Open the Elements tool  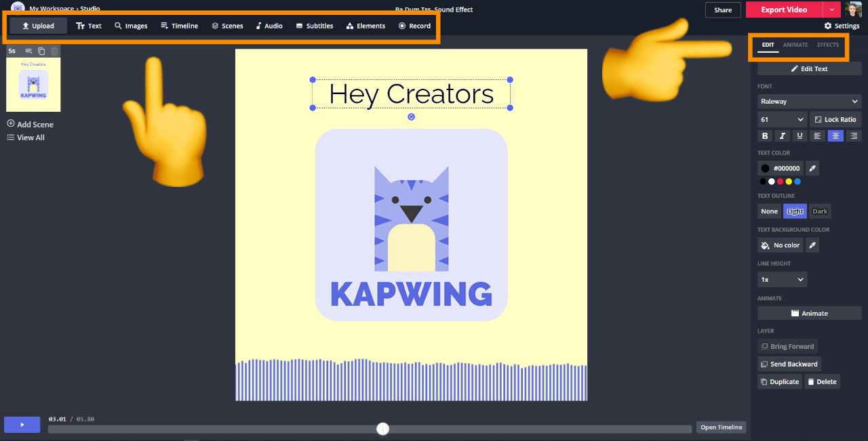point(366,26)
